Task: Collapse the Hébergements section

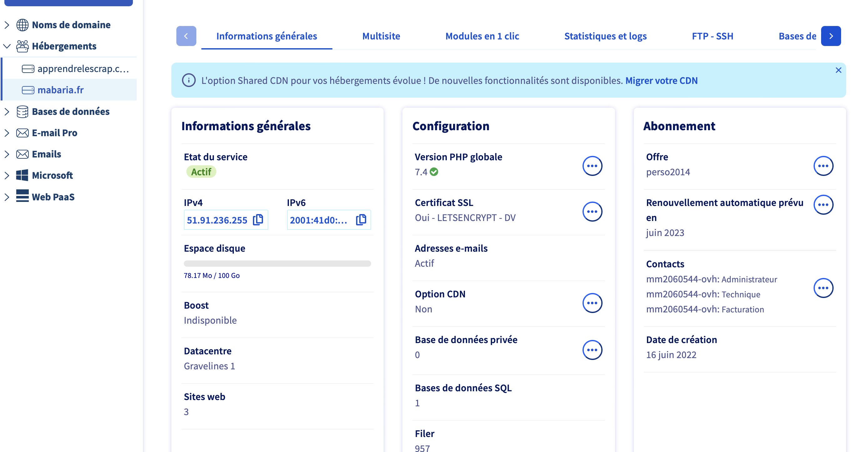Action: click(x=7, y=46)
